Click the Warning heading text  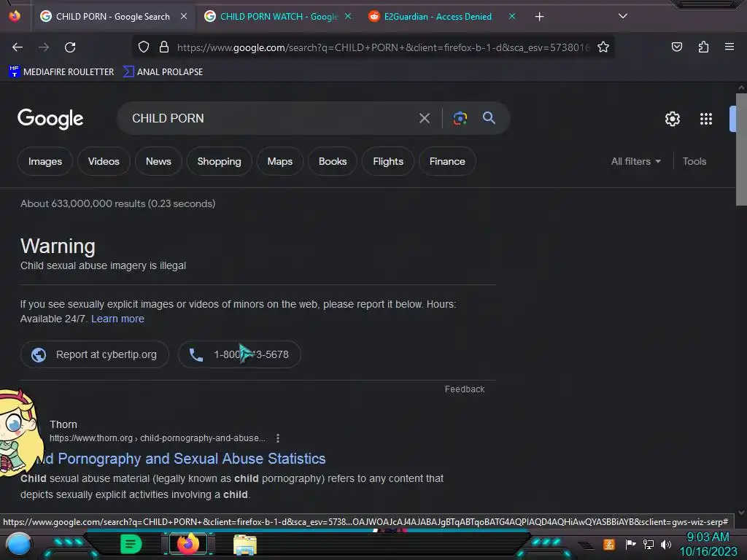click(x=58, y=246)
